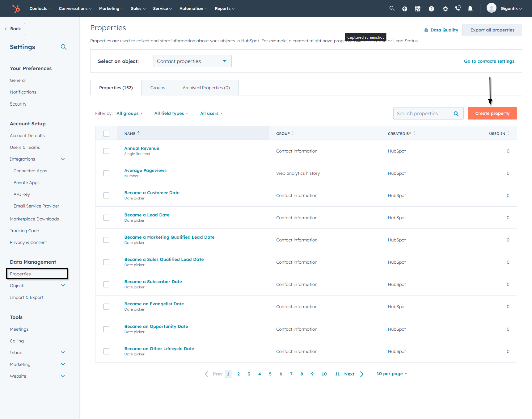The height and width of the screenshot is (419, 532).
Task: Open the Contact properties object dropdown
Action: tap(192, 61)
